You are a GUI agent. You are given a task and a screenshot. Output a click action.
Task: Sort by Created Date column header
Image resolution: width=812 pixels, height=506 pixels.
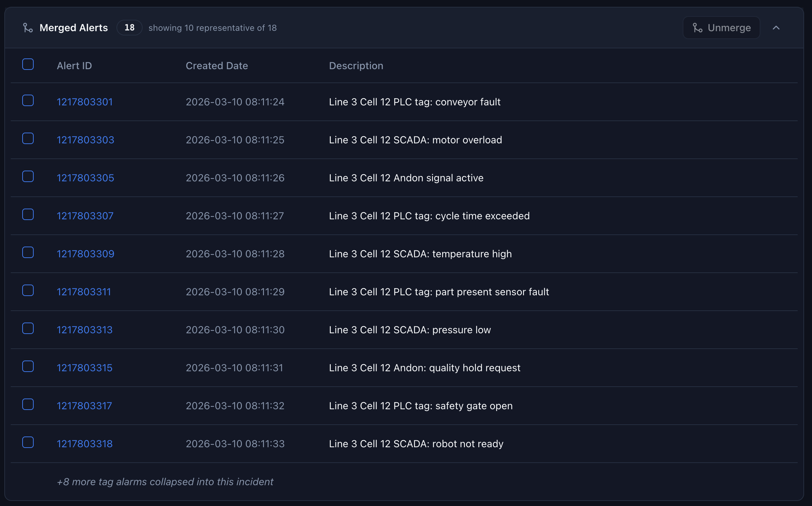point(217,66)
